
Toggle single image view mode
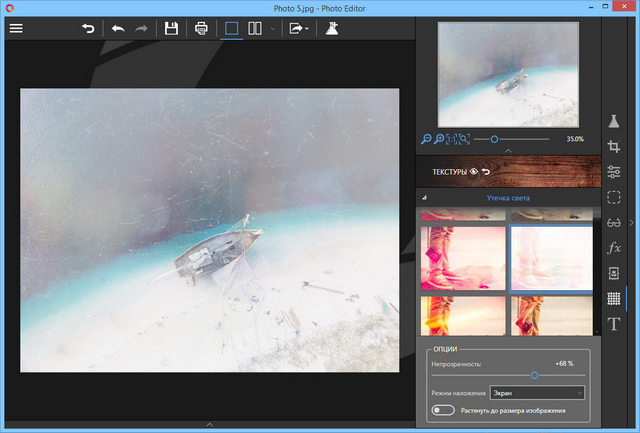pyautogui.click(x=232, y=28)
